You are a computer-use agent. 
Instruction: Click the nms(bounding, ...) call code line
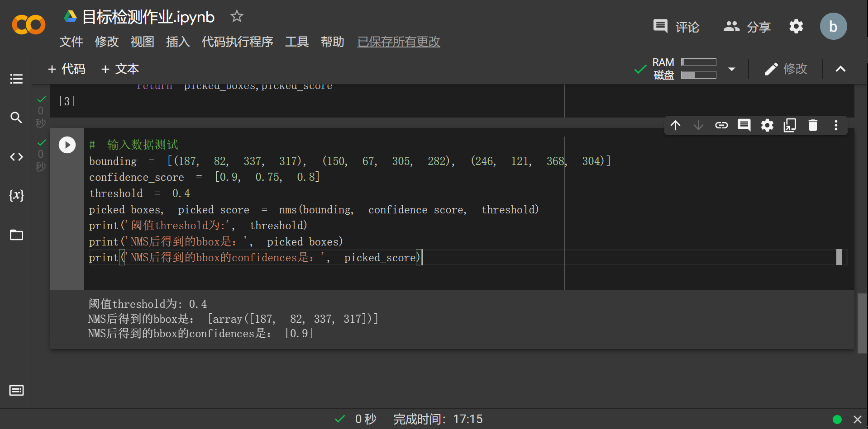314,209
